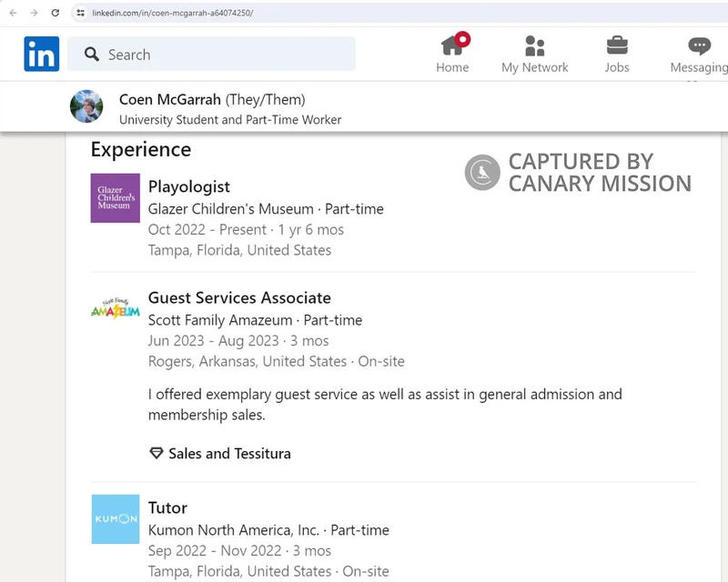Click the Playologist job title
This screenshot has height=582, width=728.
pyautogui.click(x=189, y=186)
